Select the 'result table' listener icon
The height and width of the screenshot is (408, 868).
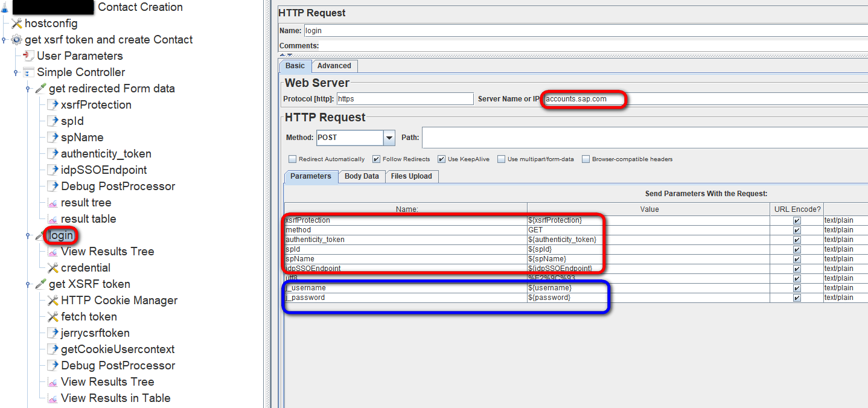(53, 219)
